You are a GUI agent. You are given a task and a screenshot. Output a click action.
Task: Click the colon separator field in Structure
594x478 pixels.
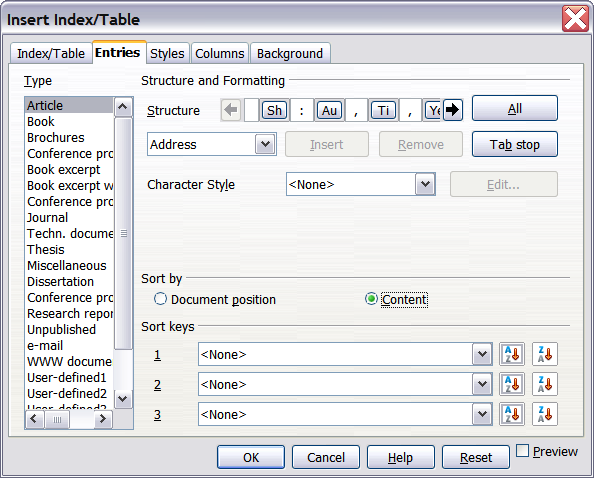pyautogui.click(x=302, y=110)
